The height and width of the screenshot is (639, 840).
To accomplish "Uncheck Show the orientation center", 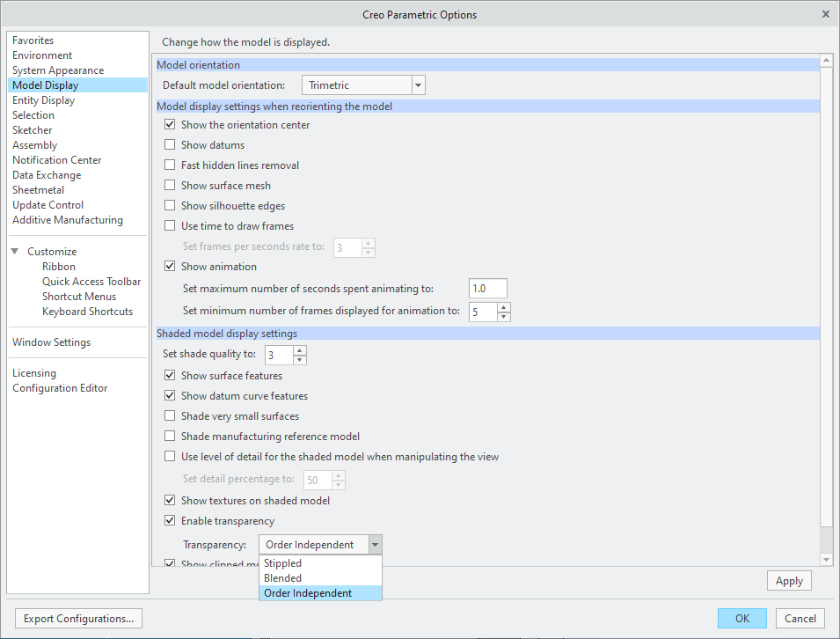I will tap(171, 125).
